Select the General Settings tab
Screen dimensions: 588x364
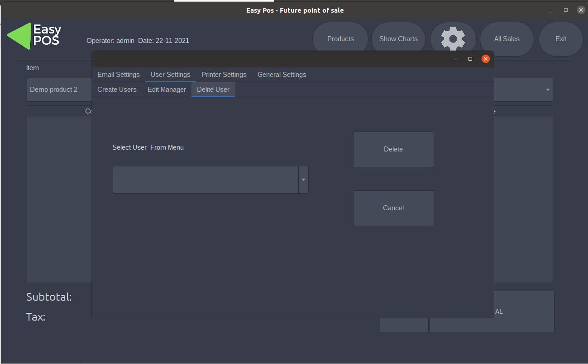(x=282, y=75)
